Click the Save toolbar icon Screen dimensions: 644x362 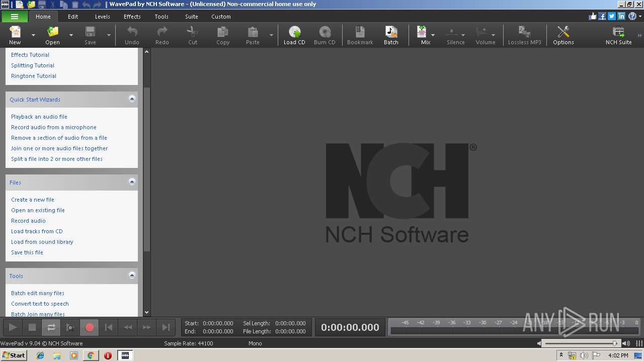coord(90,35)
